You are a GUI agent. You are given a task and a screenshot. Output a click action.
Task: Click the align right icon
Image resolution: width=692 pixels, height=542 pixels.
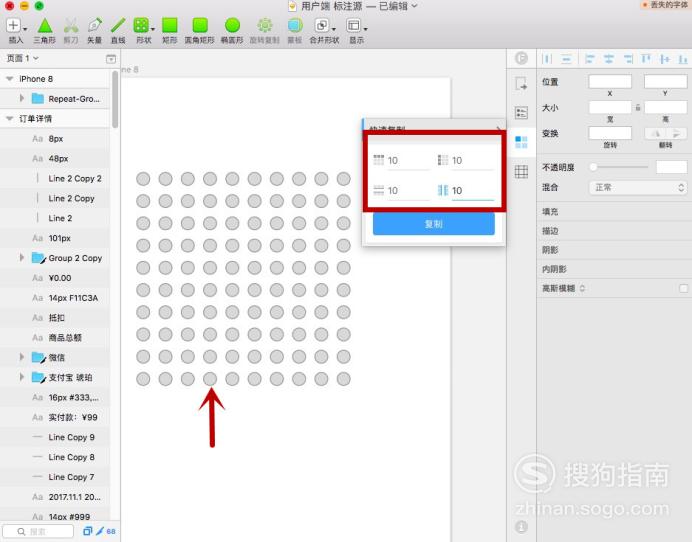pos(628,59)
